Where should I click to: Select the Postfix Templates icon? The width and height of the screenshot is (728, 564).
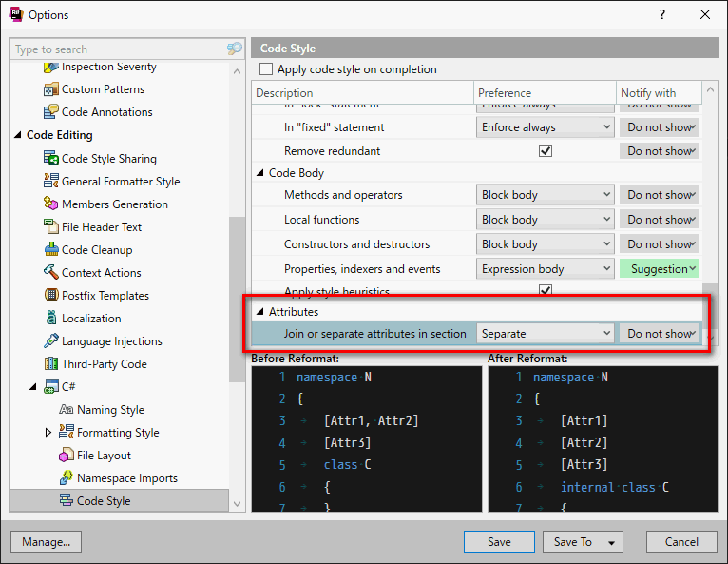tap(51, 295)
